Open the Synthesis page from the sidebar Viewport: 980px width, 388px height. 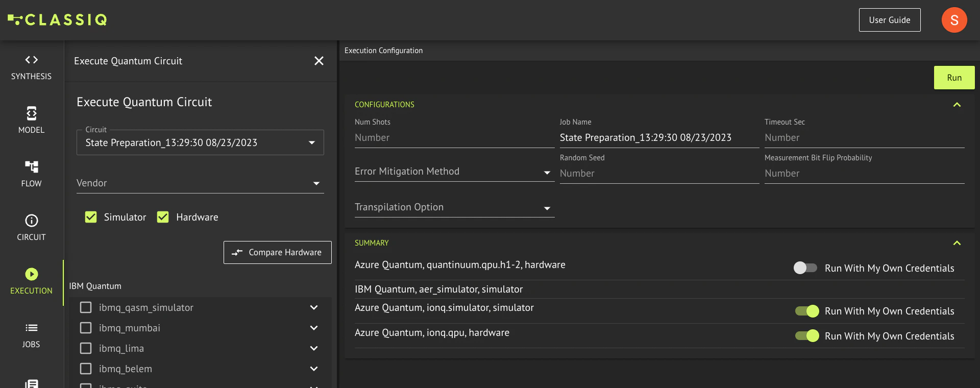[31, 67]
